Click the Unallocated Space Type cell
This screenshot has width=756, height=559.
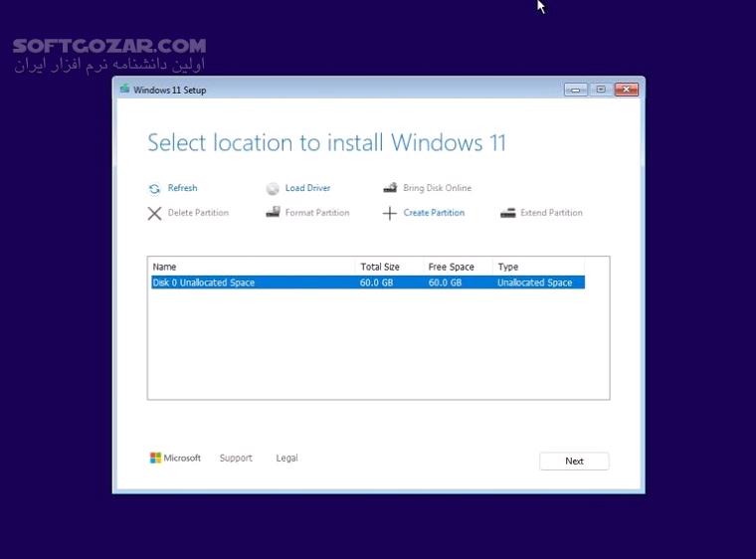(535, 282)
